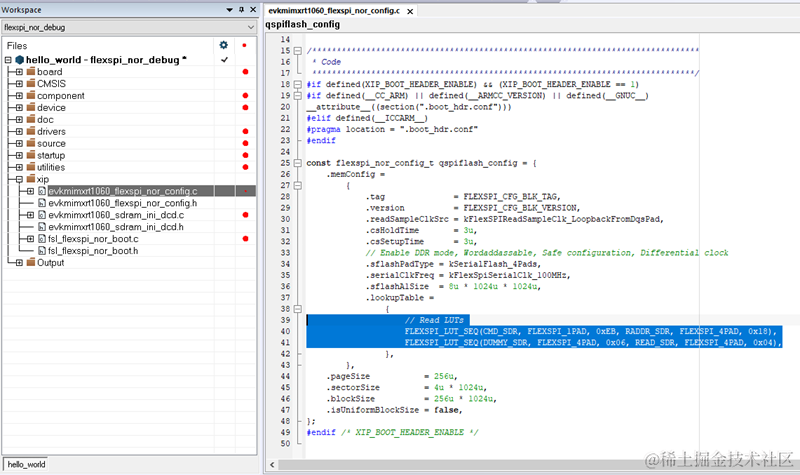Screen dimensions: 800x475
Task: Select the component folder icon
Action: [x=31, y=95]
